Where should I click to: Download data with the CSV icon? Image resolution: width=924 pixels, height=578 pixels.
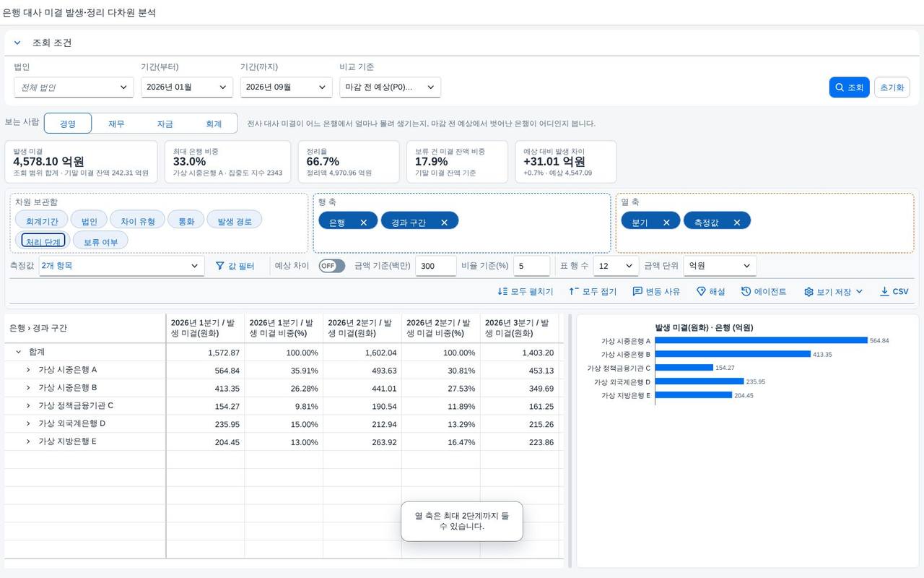pyautogui.click(x=884, y=292)
